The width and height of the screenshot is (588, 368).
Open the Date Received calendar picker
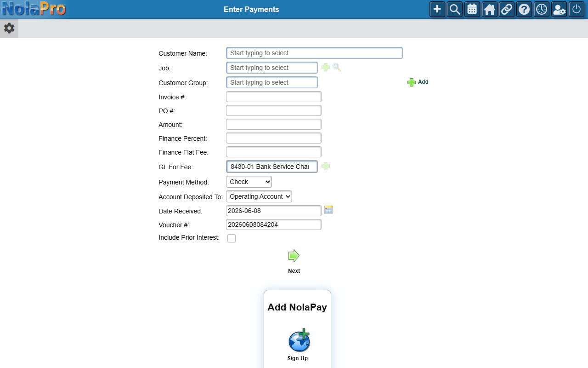[328, 210]
